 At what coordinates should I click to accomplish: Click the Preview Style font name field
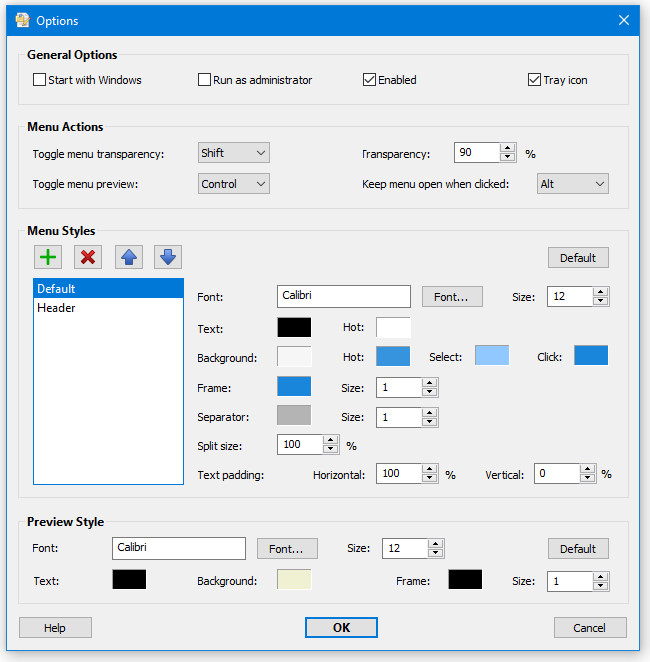tap(179, 548)
